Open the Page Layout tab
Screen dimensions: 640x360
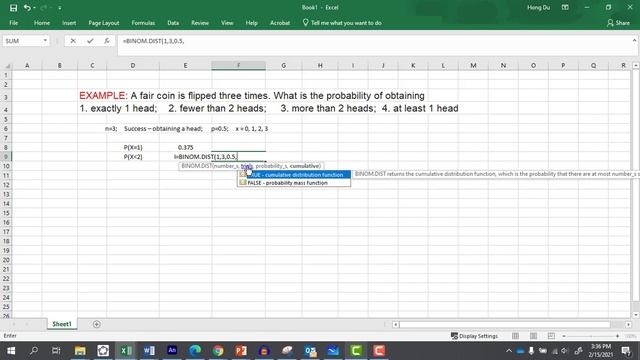point(104,23)
